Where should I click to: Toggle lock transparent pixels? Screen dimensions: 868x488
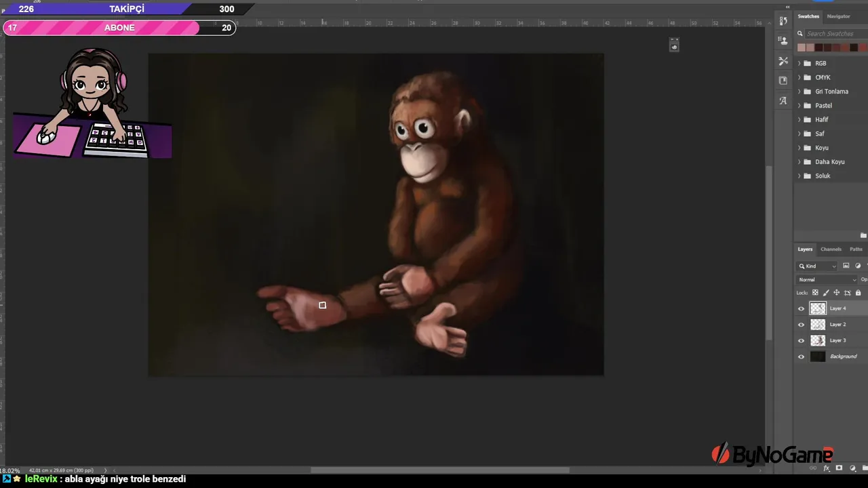[815, 293]
